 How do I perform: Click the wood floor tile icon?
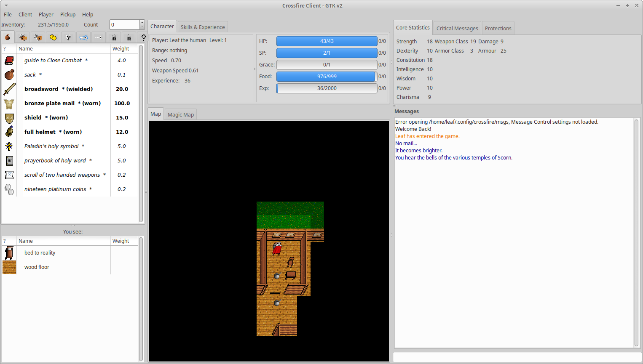9,267
